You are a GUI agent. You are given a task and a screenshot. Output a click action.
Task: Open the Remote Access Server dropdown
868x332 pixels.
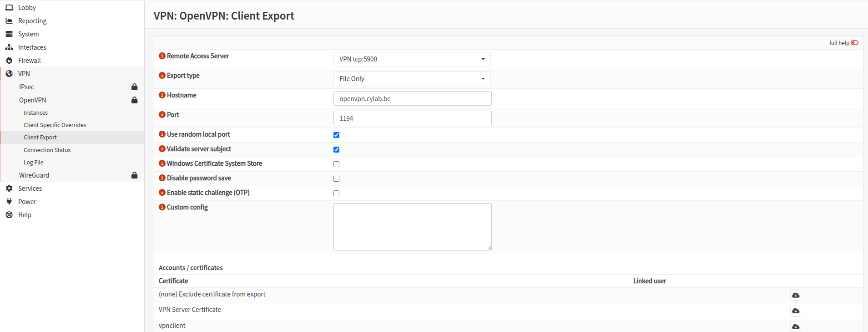pyautogui.click(x=412, y=59)
